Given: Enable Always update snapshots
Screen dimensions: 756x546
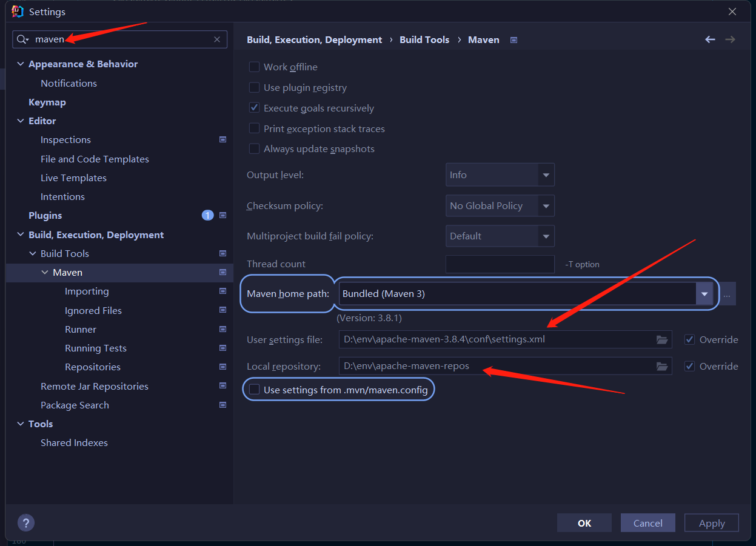Looking at the screenshot, I should [x=255, y=148].
